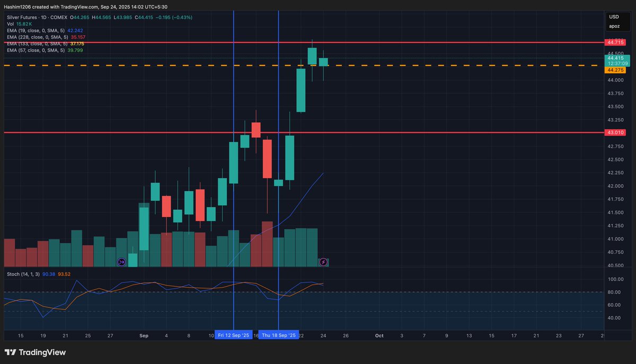This screenshot has width=636, height=364.
Task: Click the purple circular arrow icon on the chart
Action: point(122,262)
